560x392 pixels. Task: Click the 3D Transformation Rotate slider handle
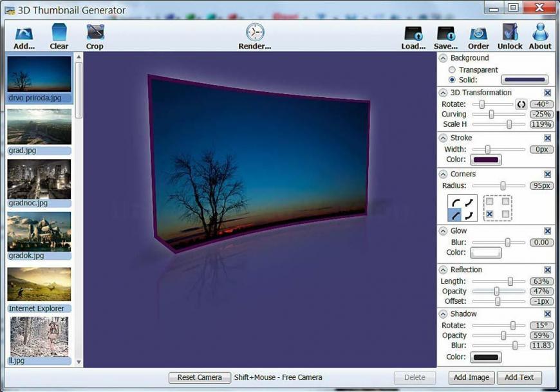click(x=482, y=104)
